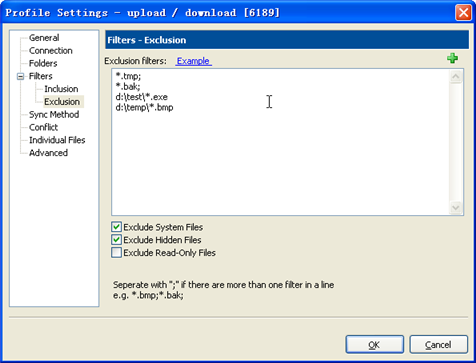Open the Inclusion filters page
The width and height of the screenshot is (476, 363).
coord(61,89)
